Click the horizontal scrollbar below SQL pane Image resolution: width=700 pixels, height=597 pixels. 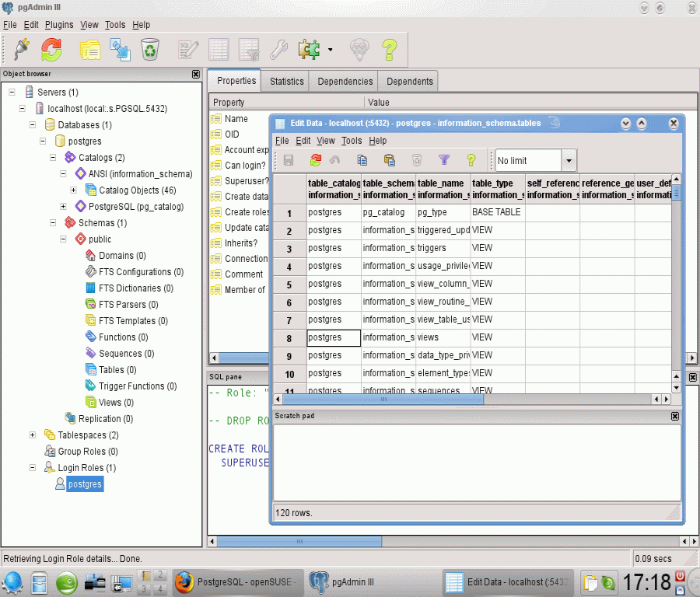pyautogui.click(x=299, y=541)
